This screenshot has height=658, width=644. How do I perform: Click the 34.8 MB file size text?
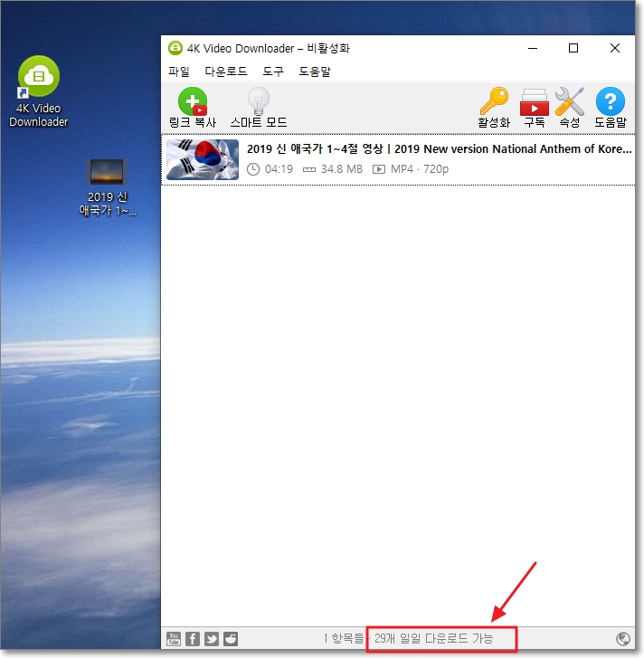[x=341, y=169]
